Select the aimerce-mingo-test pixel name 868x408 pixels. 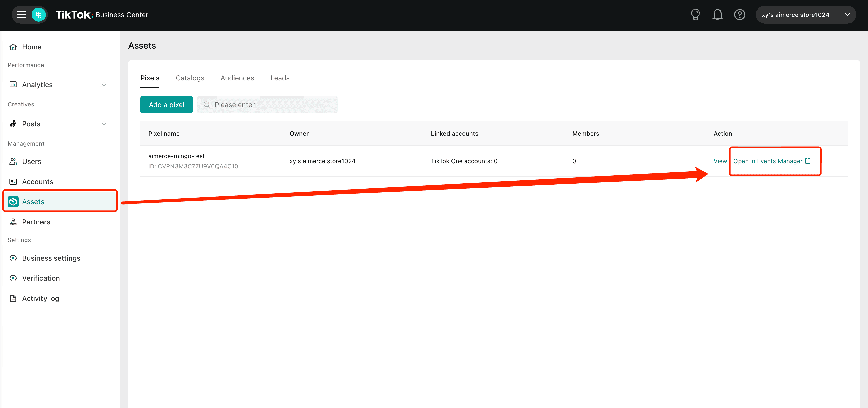(177, 156)
